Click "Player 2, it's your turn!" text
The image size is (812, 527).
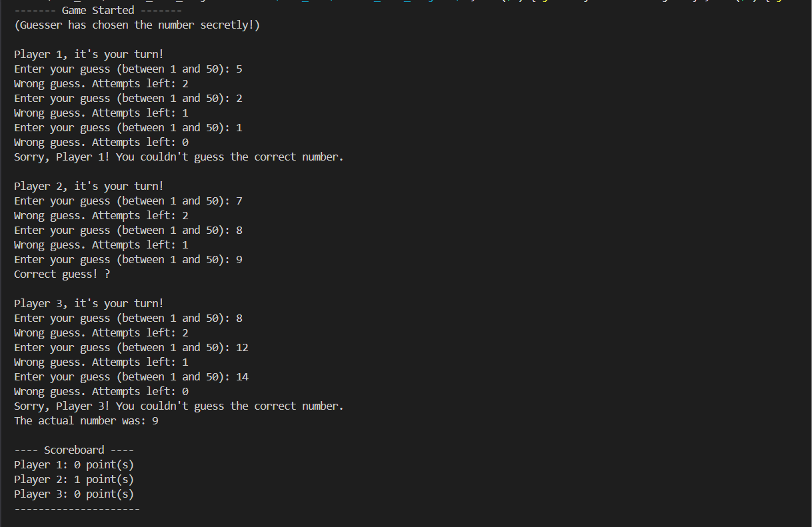(89, 187)
